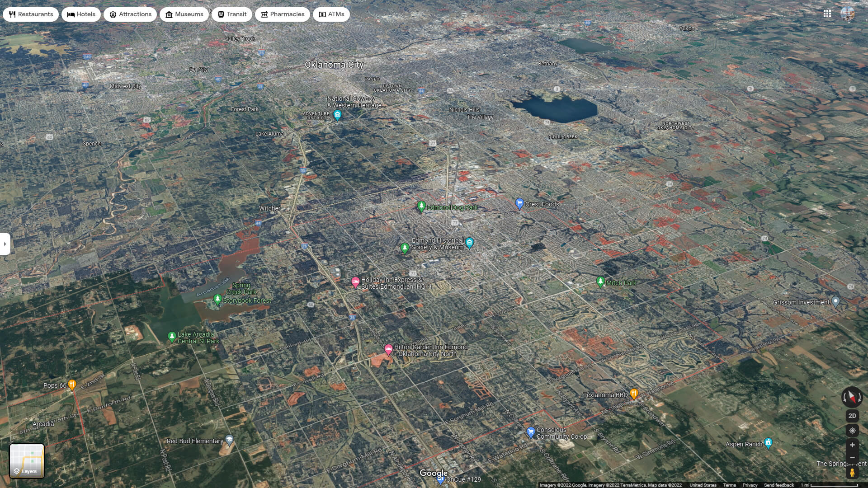Viewport: 868px width, 488px height.
Task: Select the Museums category
Action: point(184,14)
